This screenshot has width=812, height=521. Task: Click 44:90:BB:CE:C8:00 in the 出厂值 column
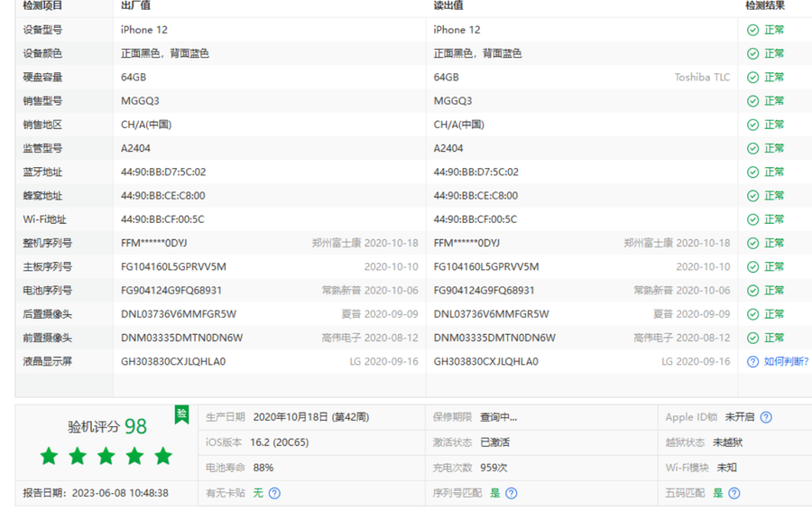point(163,196)
